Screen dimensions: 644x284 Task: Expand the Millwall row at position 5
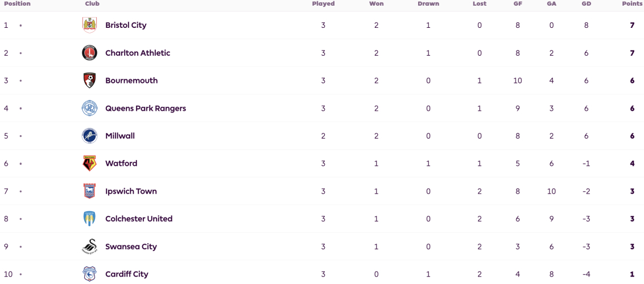(322, 136)
